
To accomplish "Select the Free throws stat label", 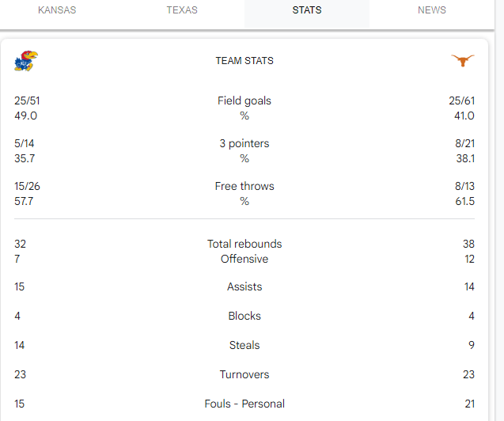I will (x=244, y=187).
